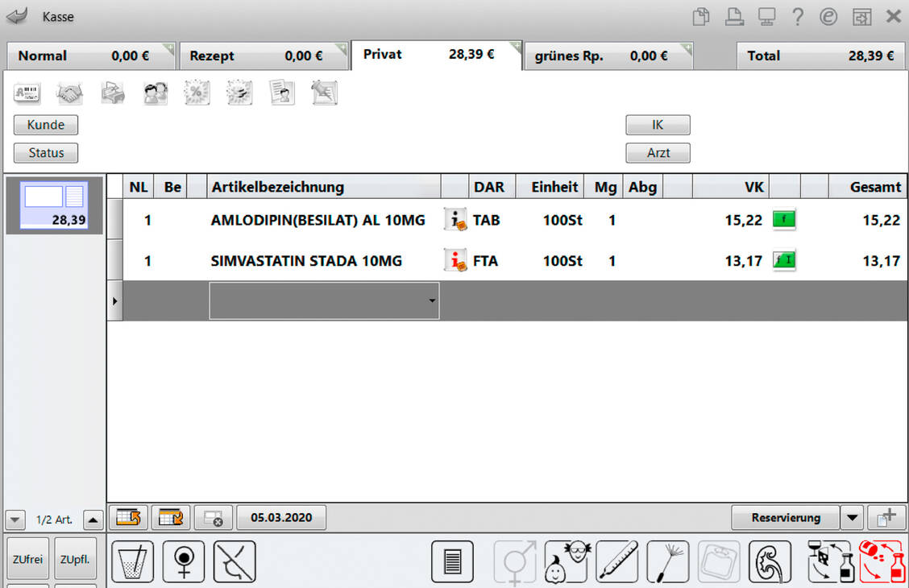Click the help question mark icon
Screen dimensions: 909x588
(x=797, y=16)
